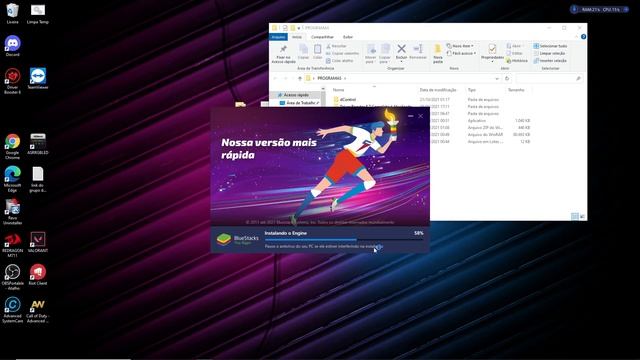
Task: Open Google Chrome desktop icon
Action: (x=13, y=147)
